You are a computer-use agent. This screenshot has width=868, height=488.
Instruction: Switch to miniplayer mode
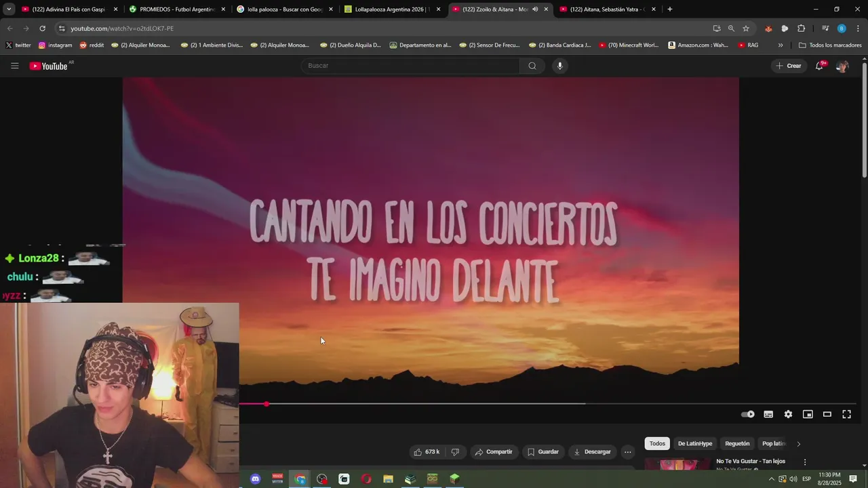coord(808,414)
